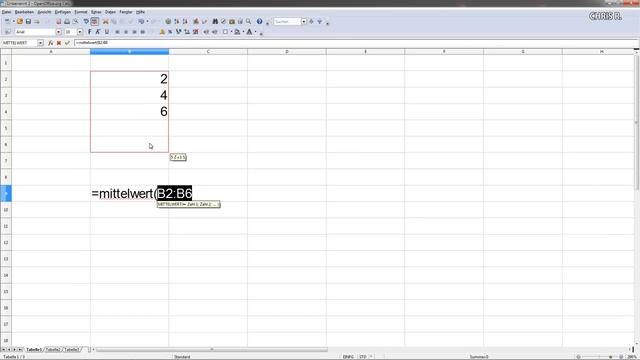Open the Bearbeiten menu
The width and height of the screenshot is (640, 360).
click(x=24, y=12)
